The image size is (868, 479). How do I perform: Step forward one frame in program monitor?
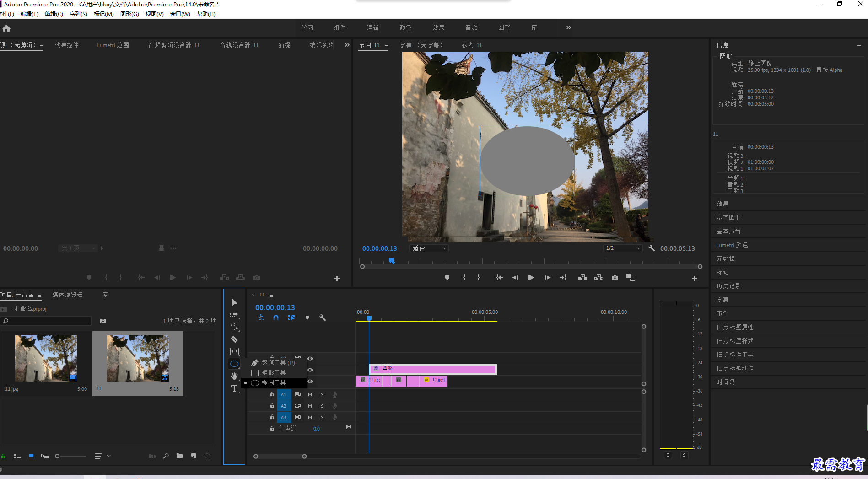tap(547, 278)
